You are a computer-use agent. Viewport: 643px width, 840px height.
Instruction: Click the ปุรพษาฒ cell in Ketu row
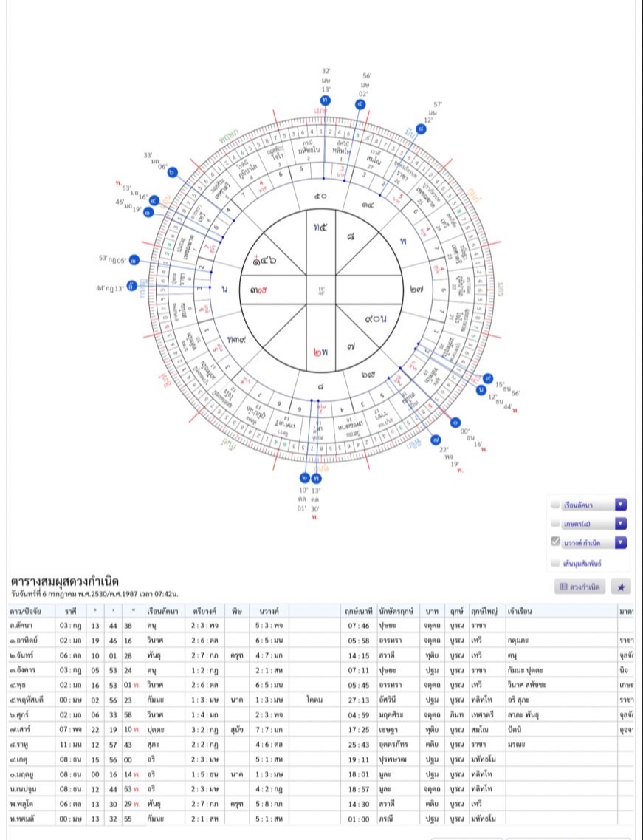pos(393,759)
